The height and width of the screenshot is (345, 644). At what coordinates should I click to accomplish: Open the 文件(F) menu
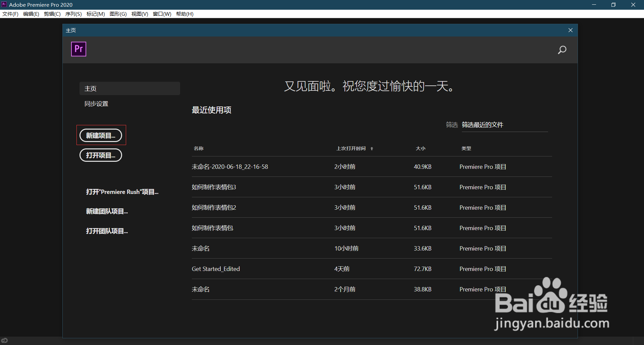[10, 14]
